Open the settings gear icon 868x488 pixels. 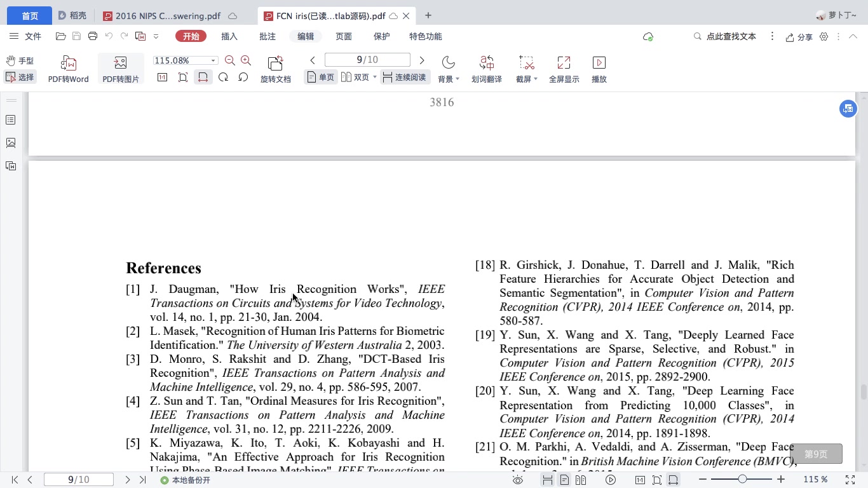(x=824, y=37)
